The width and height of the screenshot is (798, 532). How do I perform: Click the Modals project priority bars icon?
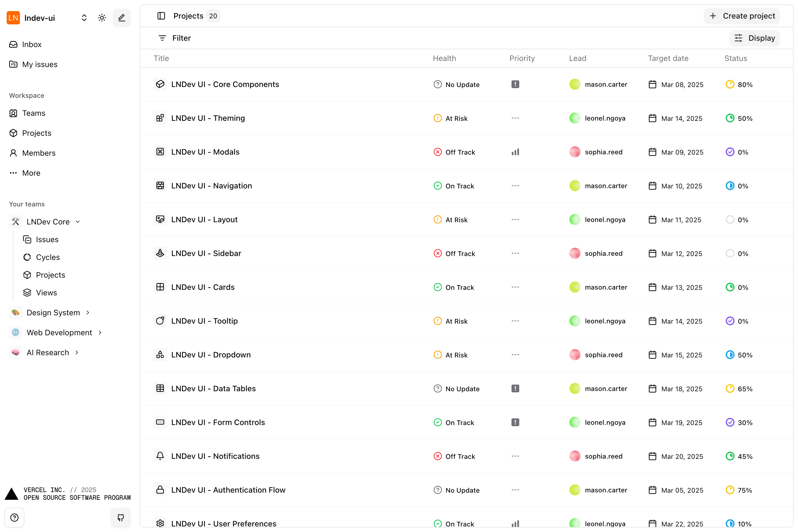click(x=515, y=152)
